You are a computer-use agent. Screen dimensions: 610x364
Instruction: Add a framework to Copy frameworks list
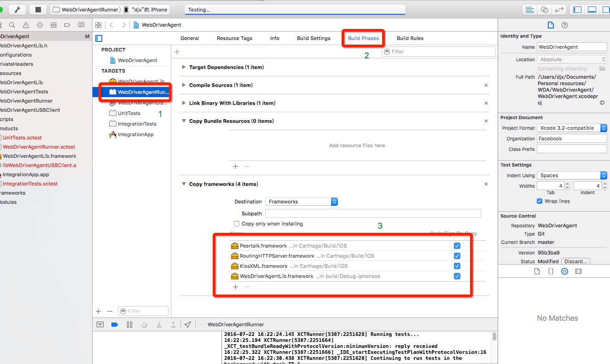(x=235, y=287)
